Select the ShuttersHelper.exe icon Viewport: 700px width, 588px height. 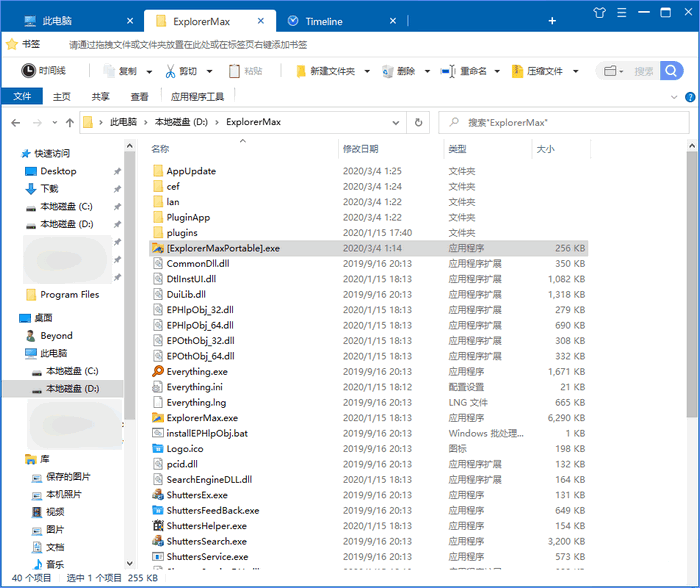pyautogui.click(x=158, y=525)
